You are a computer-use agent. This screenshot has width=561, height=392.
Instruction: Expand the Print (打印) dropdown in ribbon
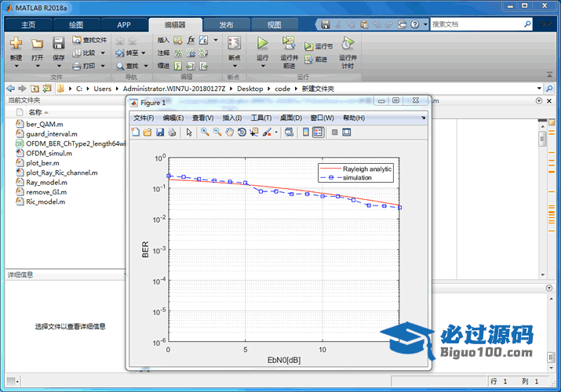point(102,67)
